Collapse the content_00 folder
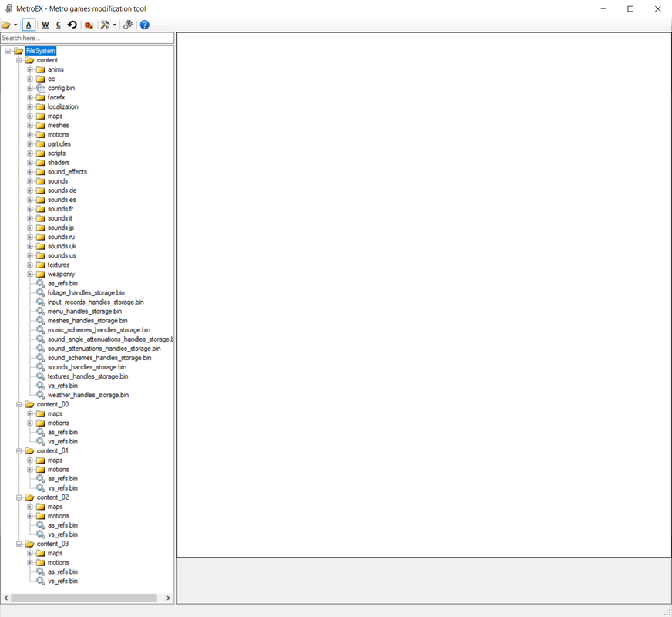Image resolution: width=672 pixels, height=617 pixels. (18, 404)
